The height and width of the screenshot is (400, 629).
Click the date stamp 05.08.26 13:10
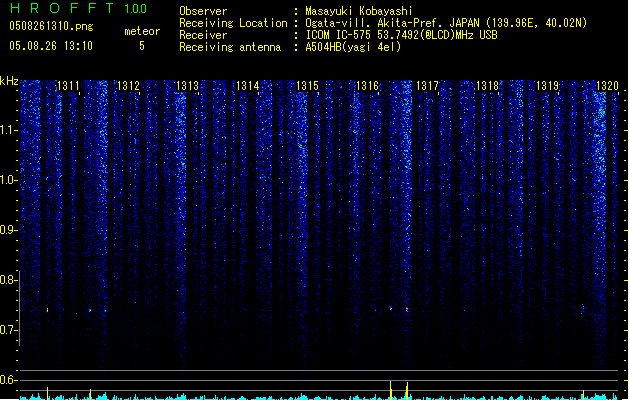[x=51, y=46]
